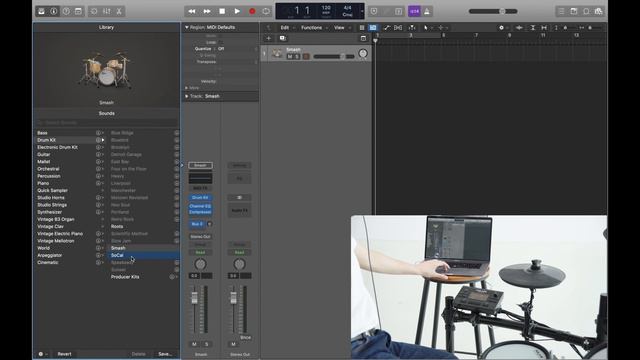Toggle the Metronome click button
Screen dimensions: 640x360
point(427,11)
